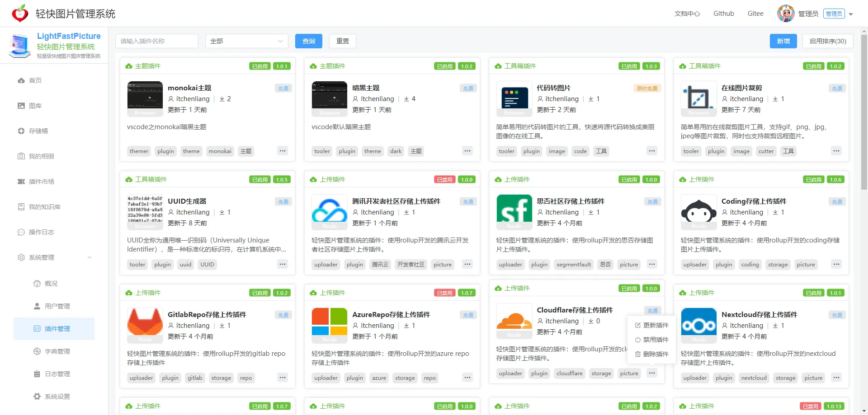Open more menu on Nextcloud card
Viewport: 868px width, 415px height.
pyautogui.click(x=836, y=378)
